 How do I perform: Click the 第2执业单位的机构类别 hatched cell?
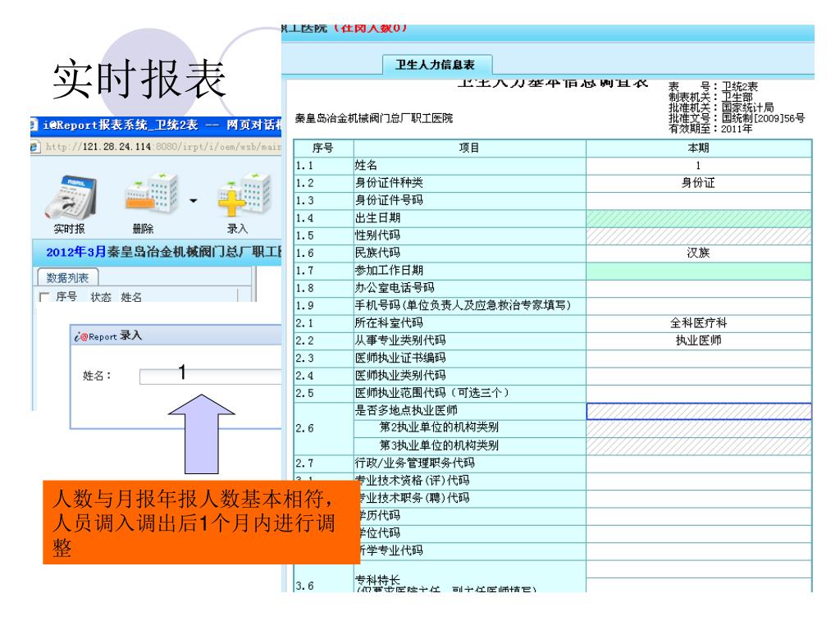coord(699,428)
